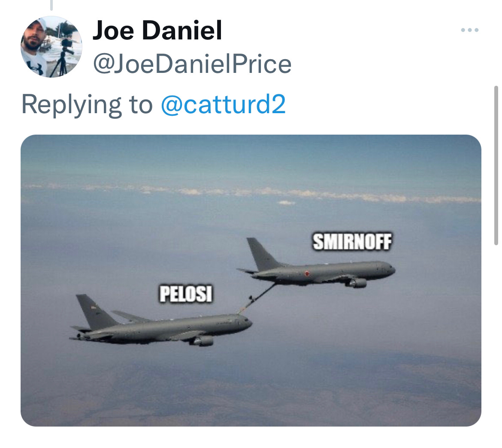Screen dimensions: 502x448
Task: Click the right-side scrollbar thumb
Action: click(496, 165)
